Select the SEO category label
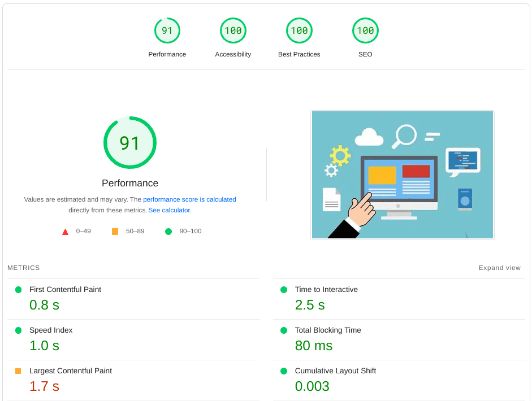The height and width of the screenshot is (401, 532). tap(365, 54)
